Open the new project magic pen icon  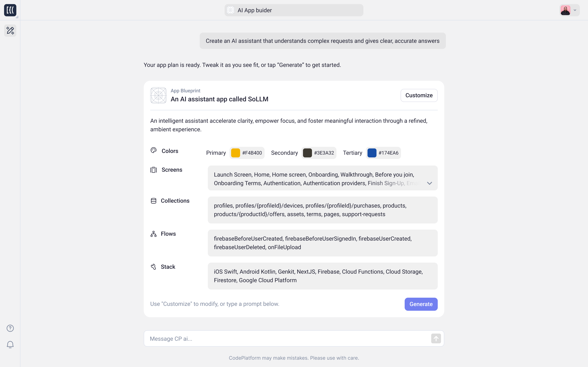point(10,31)
